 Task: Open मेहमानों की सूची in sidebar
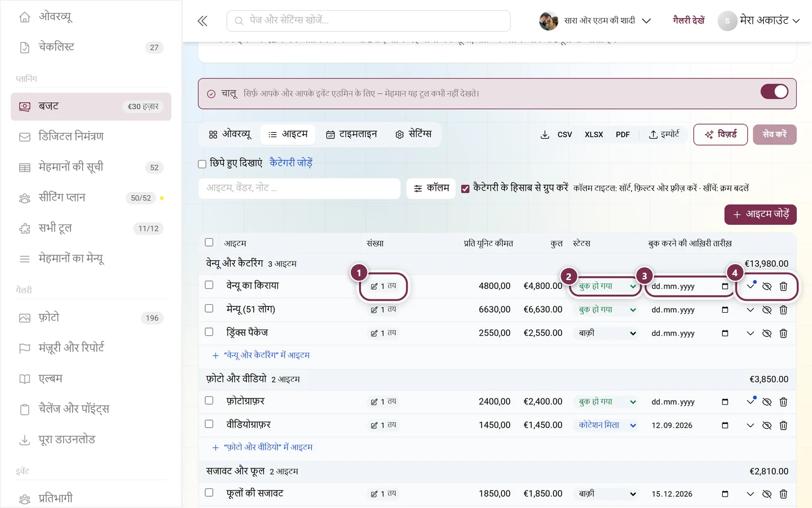coord(91,167)
